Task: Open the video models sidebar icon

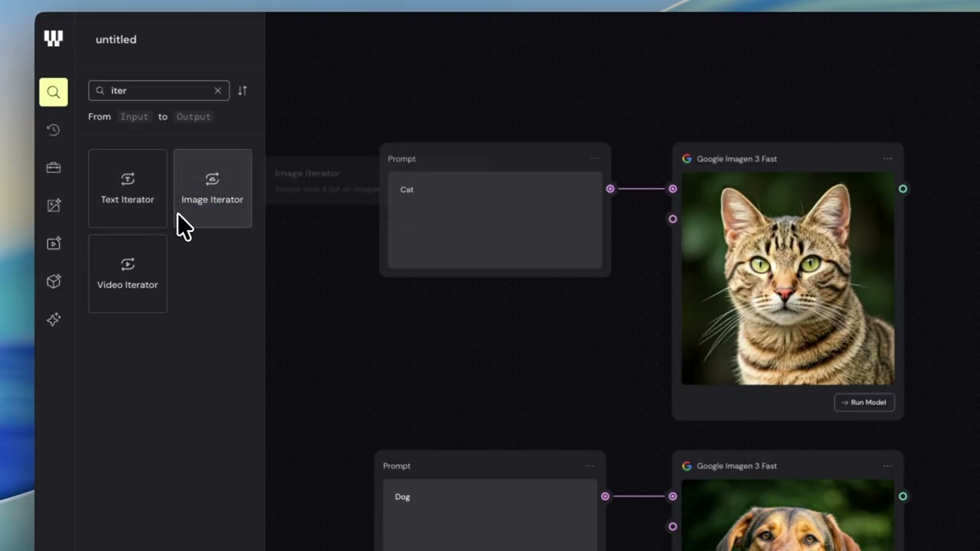Action: pyautogui.click(x=54, y=243)
